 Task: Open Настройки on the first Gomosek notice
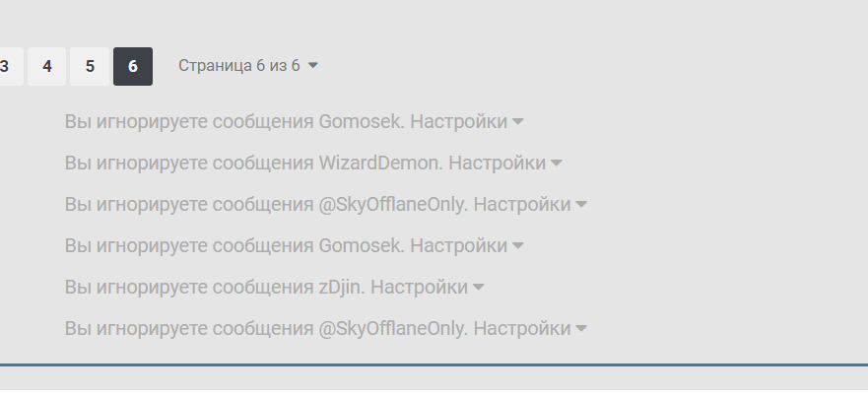pos(458,121)
